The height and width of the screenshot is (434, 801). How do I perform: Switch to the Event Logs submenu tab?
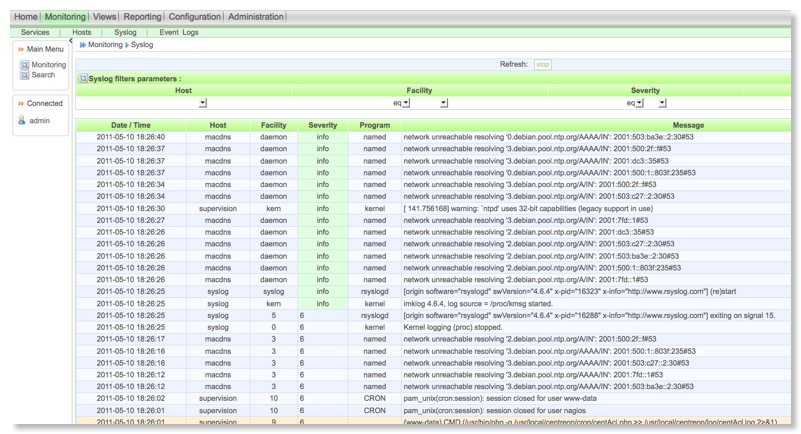tap(179, 32)
